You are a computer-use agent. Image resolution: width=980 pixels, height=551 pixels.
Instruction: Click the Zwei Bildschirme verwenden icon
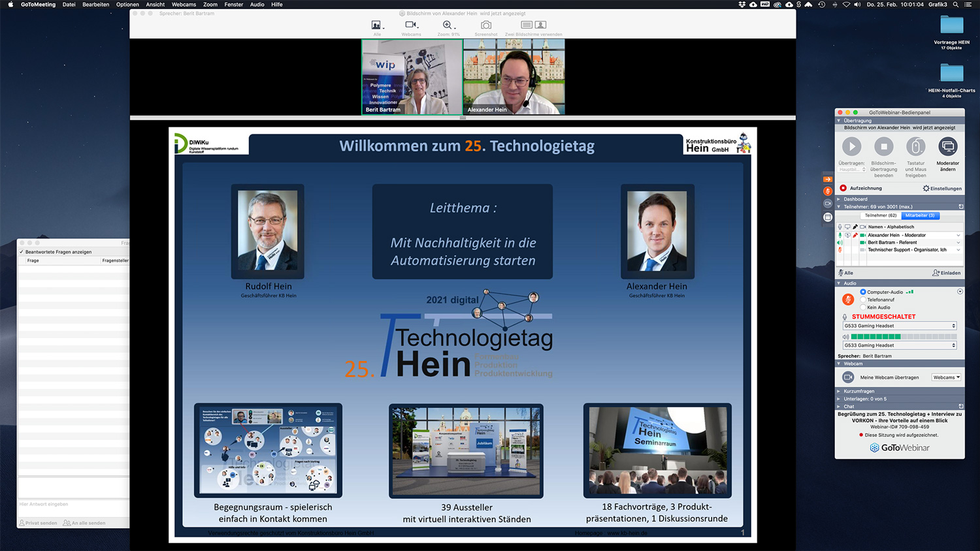point(533,25)
